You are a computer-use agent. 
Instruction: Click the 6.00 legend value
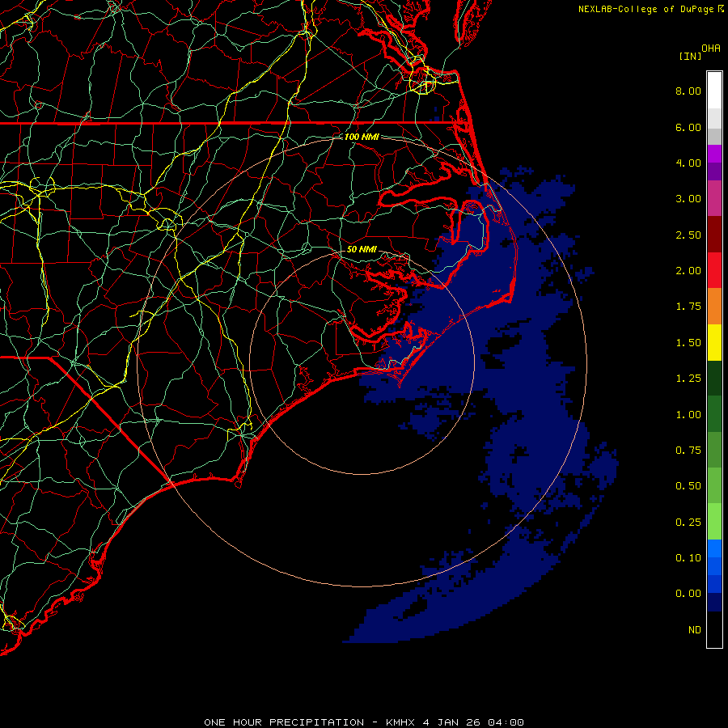point(688,127)
